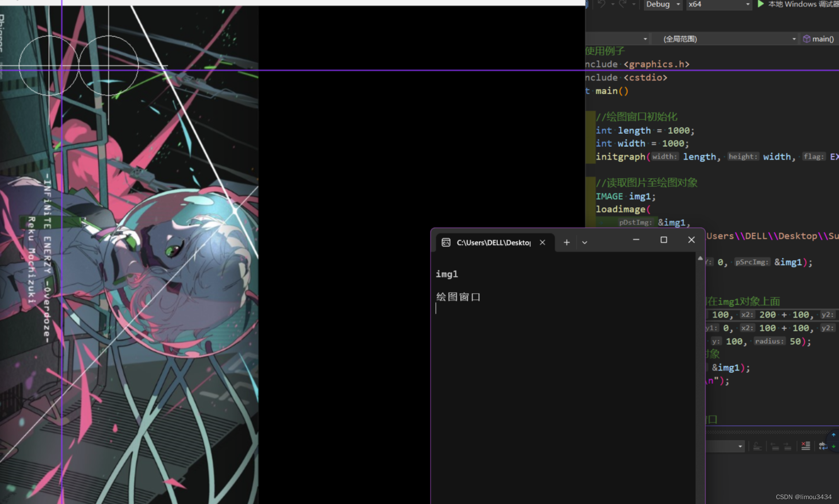Viewport: 839px width, 504px height.
Task: Click 'IMAGE img1;' declaration line
Action: click(x=626, y=196)
